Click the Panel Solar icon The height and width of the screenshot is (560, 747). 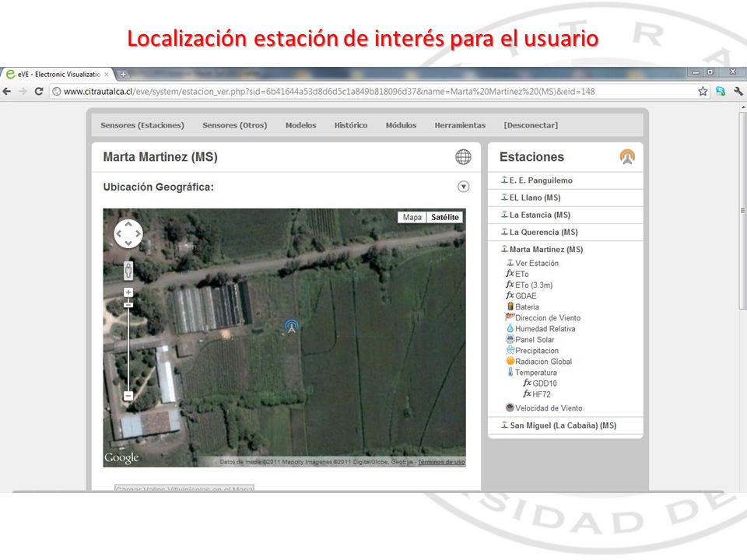pos(510,339)
